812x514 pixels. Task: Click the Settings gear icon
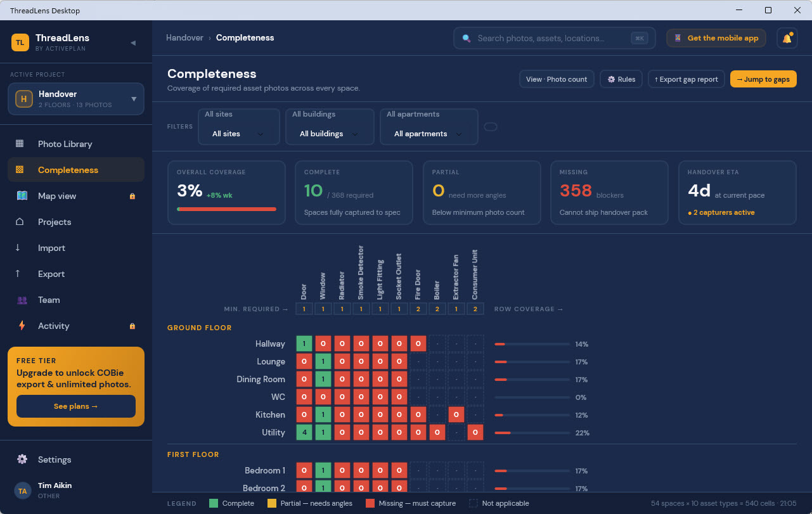[22, 459]
